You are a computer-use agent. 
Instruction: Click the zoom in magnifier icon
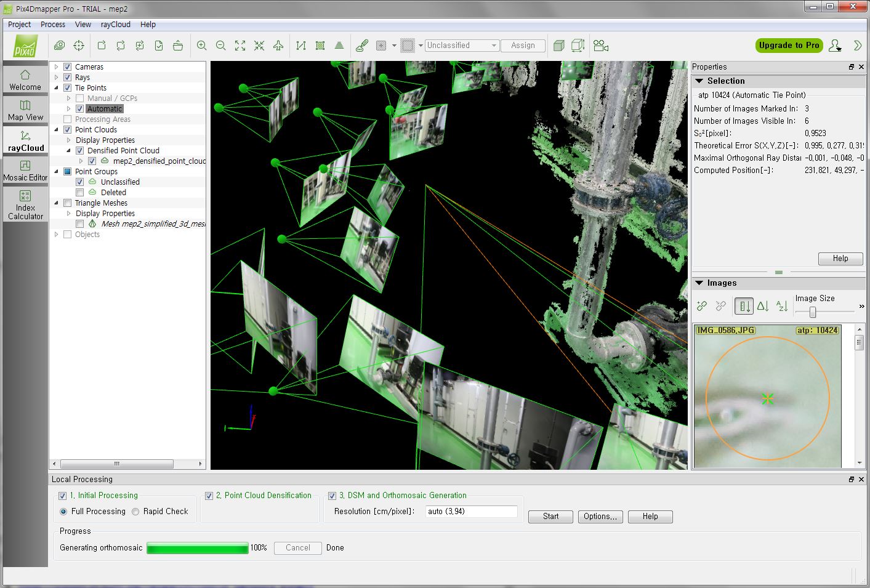coord(201,46)
